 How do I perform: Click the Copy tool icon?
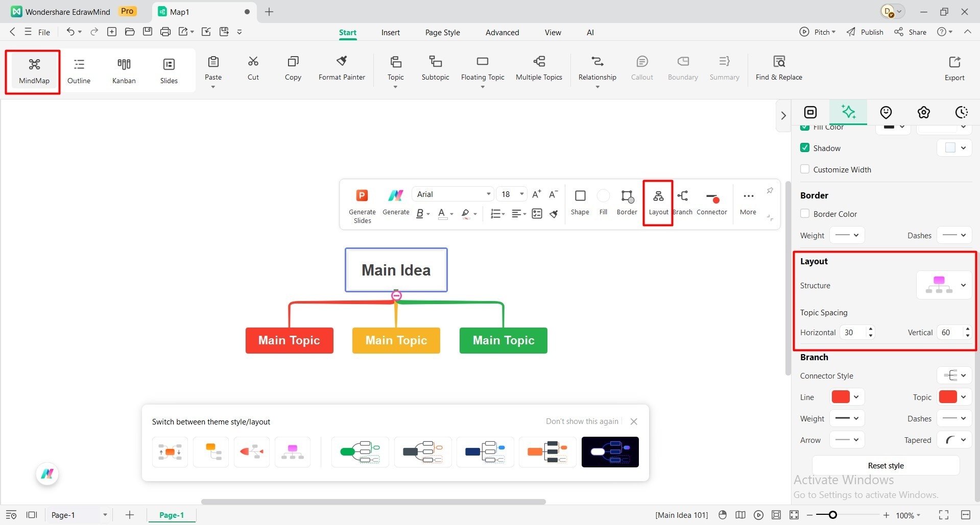click(x=293, y=62)
